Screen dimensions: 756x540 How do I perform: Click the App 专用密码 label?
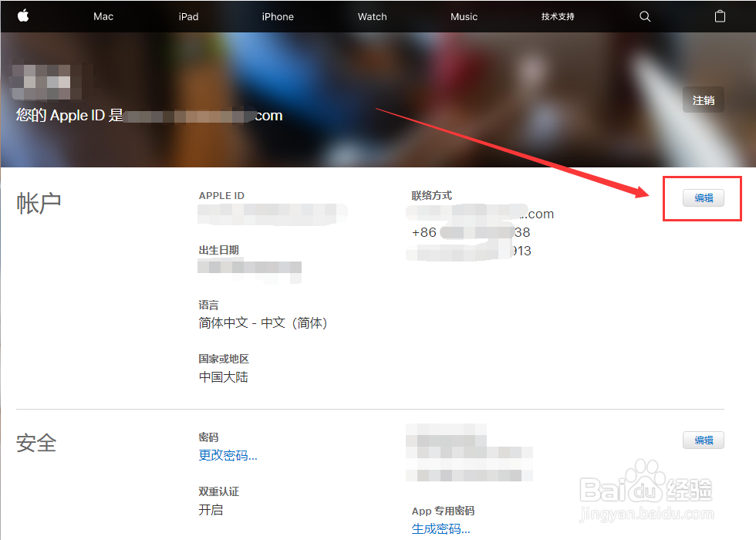click(x=443, y=511)
